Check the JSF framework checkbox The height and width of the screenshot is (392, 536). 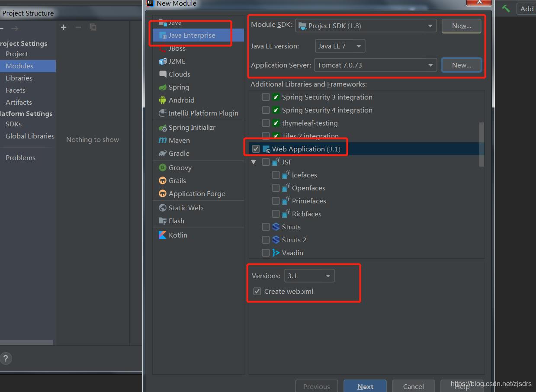266,162
